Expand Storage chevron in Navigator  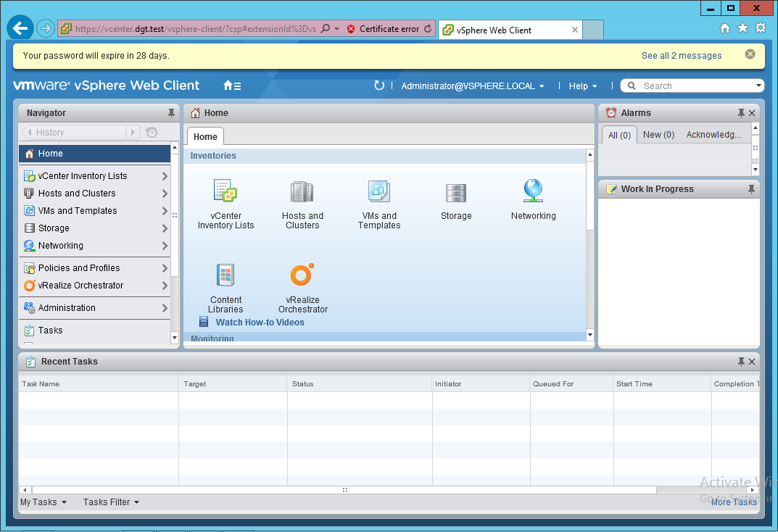pos(165,228)
